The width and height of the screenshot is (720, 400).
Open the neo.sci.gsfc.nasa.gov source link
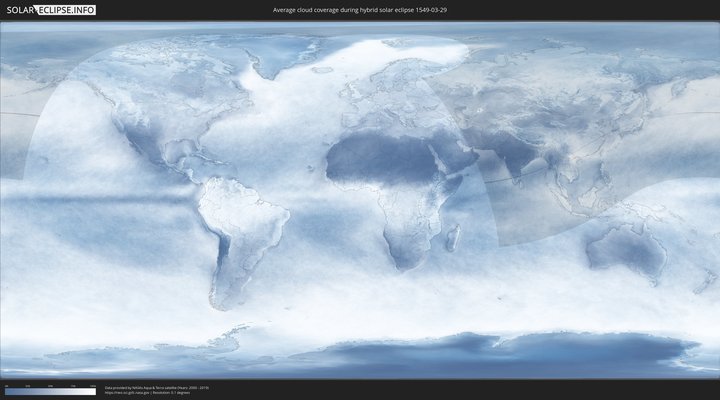127,392
